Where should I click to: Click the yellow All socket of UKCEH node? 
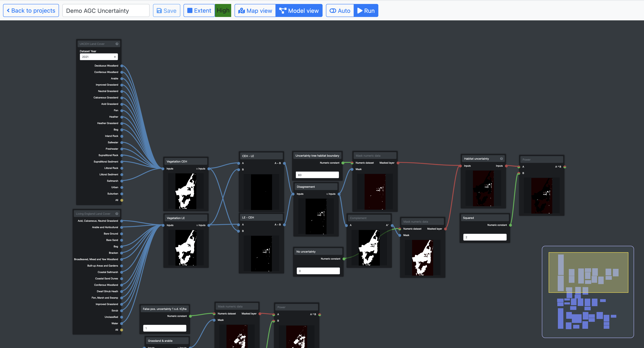pyautogui.click(x=122, y=200)
